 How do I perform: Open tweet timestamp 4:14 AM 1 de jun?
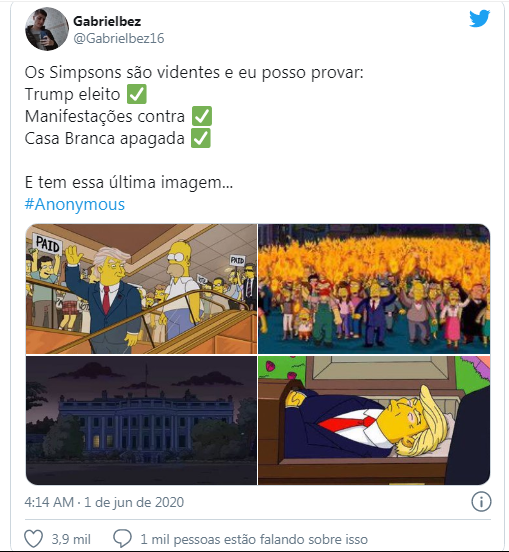pos(104,502)
